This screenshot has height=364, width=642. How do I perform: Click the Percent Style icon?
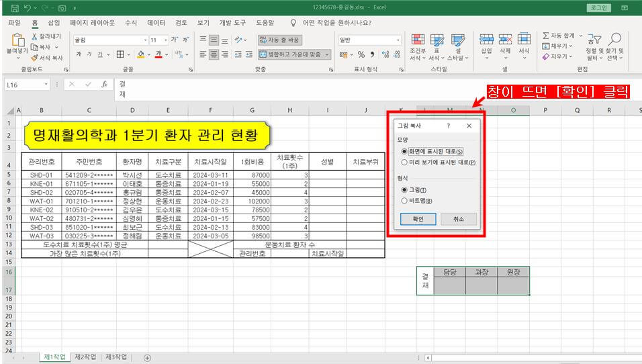pos(361,54)
